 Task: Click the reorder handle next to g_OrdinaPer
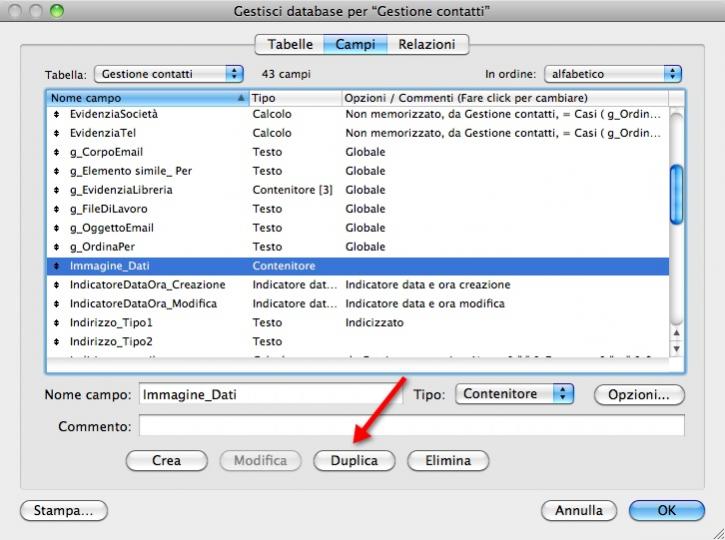[57, 247]
